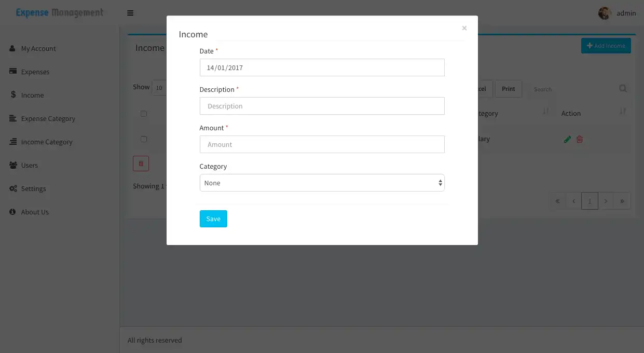
Task: Open Expense Category page
Action: [48, 118]
